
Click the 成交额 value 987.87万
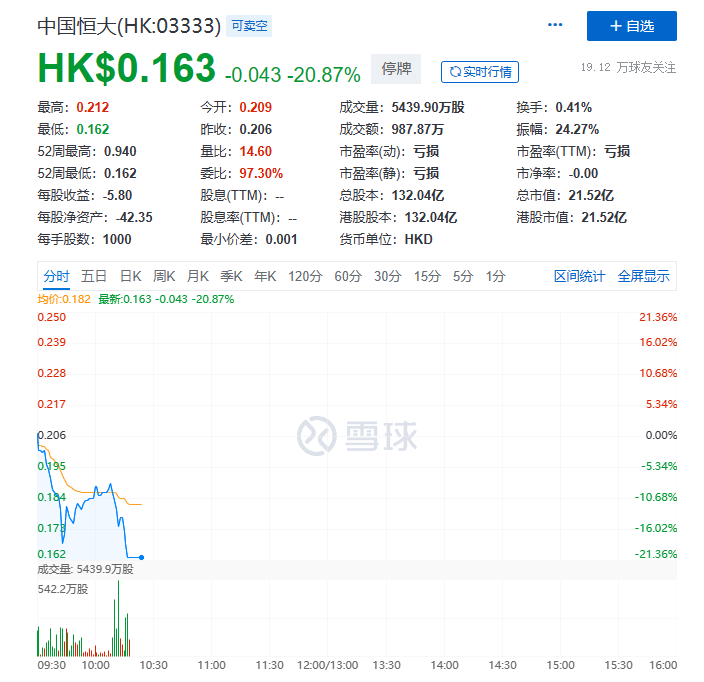pos(418,129)
